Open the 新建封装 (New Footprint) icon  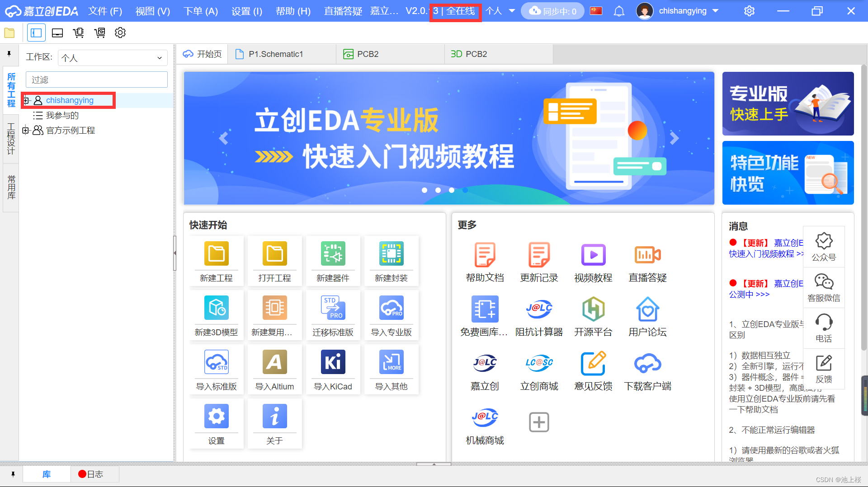(392, 261)
